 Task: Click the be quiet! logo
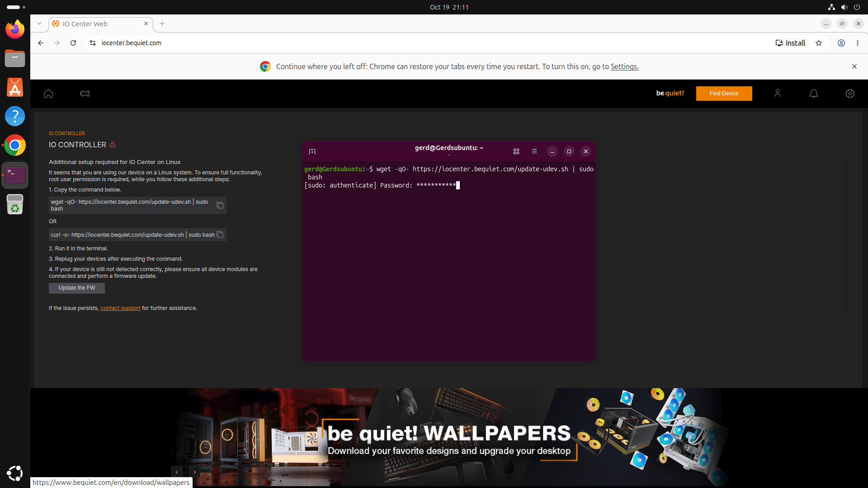coord(670,93)
